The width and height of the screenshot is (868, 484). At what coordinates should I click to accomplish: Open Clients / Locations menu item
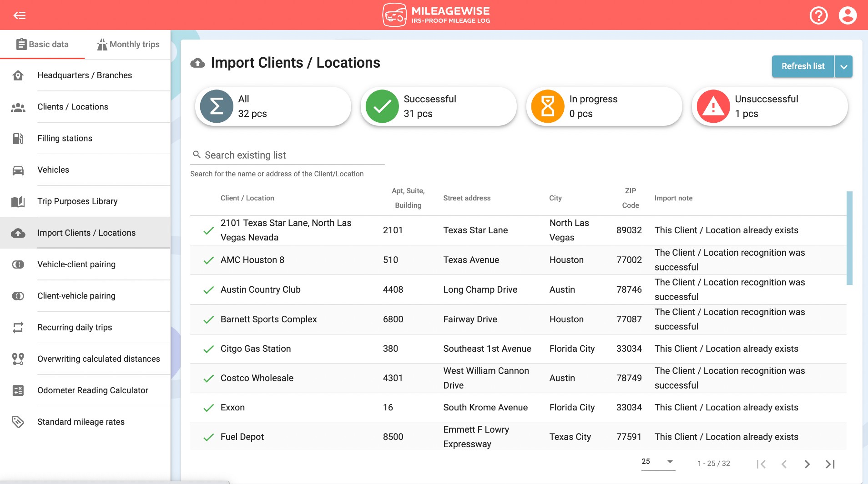point(85,107)
